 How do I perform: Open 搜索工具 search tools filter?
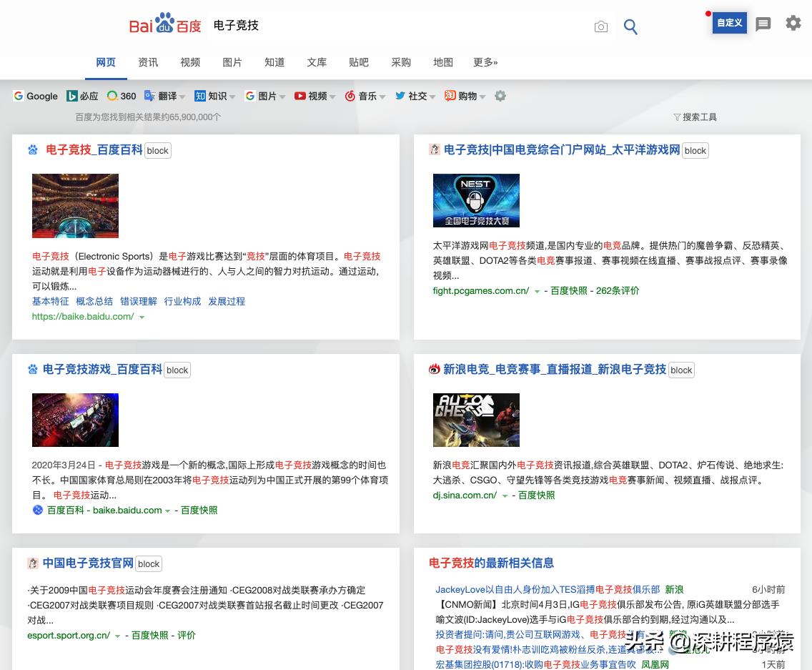pyautogui.click(x=695, y=117)
